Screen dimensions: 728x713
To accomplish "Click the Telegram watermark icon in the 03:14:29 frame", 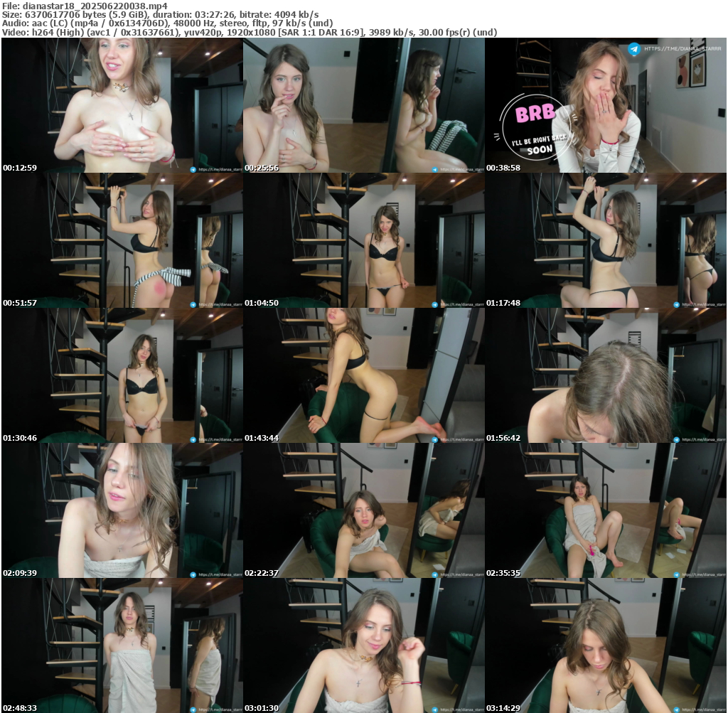I will (676, 709).
